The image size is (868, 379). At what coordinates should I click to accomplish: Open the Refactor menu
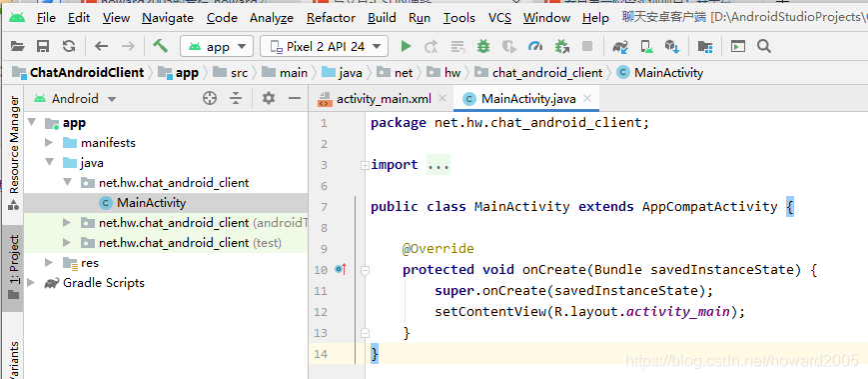click(331, 18)
